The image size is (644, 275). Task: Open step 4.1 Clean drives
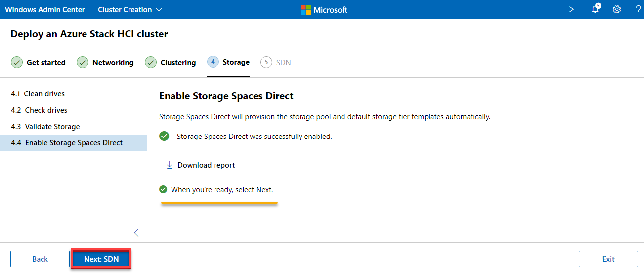[x=73, y=94]
